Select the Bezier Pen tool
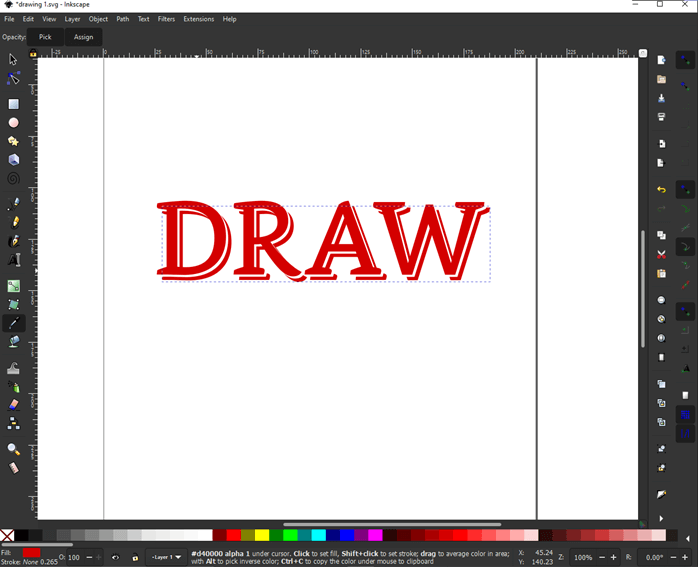698x567 pixels. point(13,203)
